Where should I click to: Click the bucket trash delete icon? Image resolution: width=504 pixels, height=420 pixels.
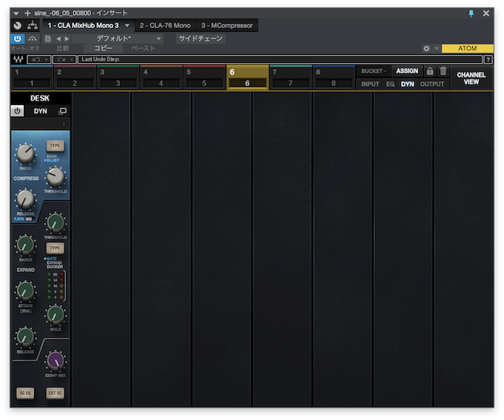pos(443,71)
